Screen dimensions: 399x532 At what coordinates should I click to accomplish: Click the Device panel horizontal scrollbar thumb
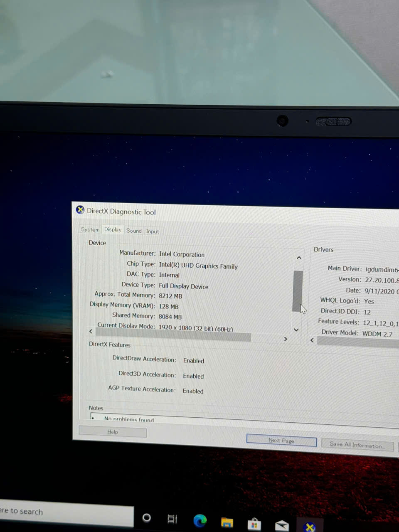173,335
